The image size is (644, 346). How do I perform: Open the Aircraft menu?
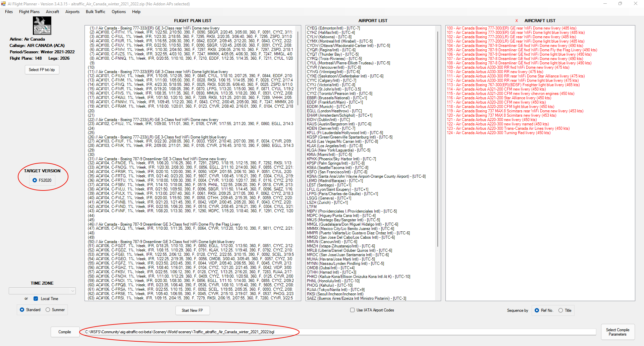(x=52, y=12)
